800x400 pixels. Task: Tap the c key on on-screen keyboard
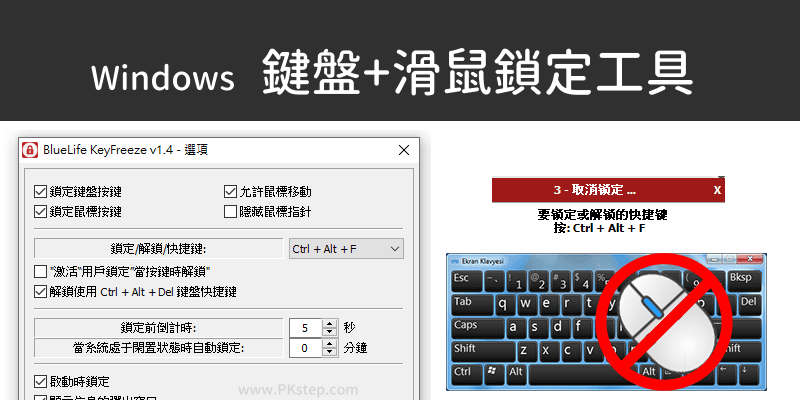click(571, 352)
